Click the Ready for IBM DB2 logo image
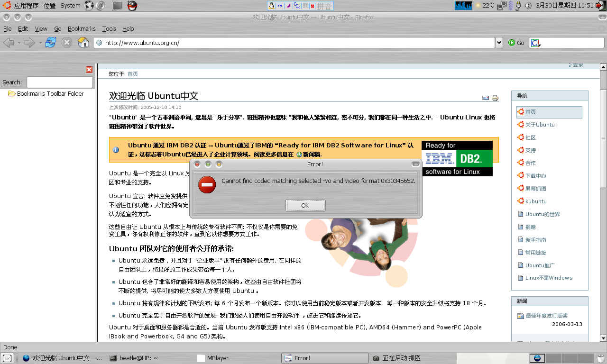The height and width of the screenshot is (364, 607). click(457, 158)
